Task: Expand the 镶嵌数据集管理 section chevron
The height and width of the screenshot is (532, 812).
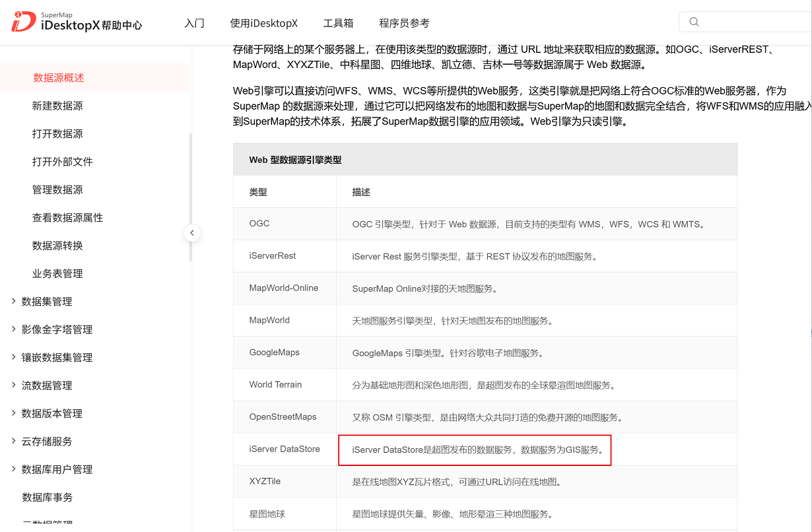Action: 14,357
